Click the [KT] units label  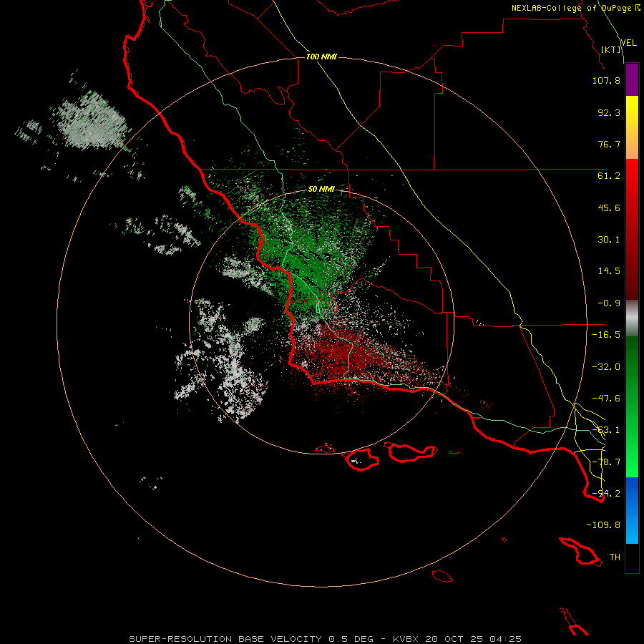coord(611,49)
